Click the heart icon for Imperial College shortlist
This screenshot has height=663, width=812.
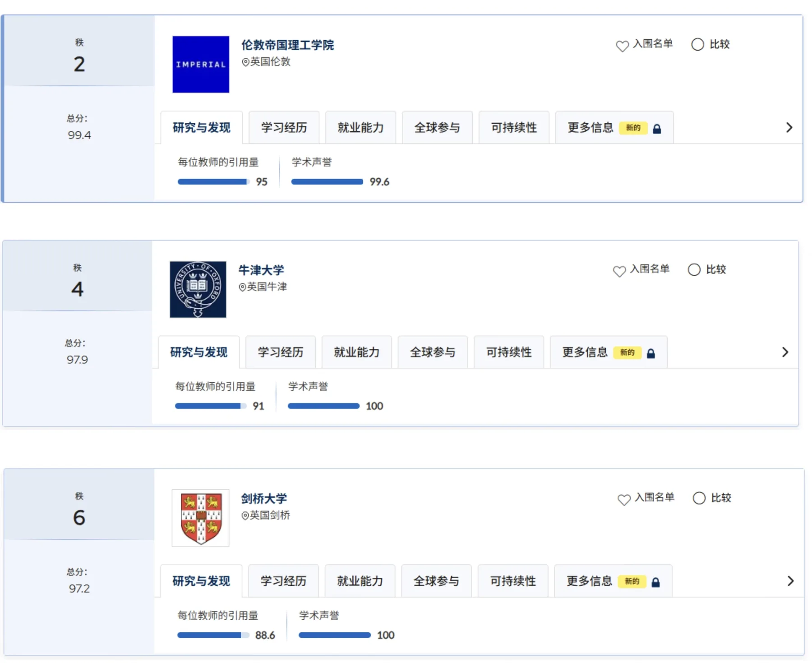coord(622,46)
